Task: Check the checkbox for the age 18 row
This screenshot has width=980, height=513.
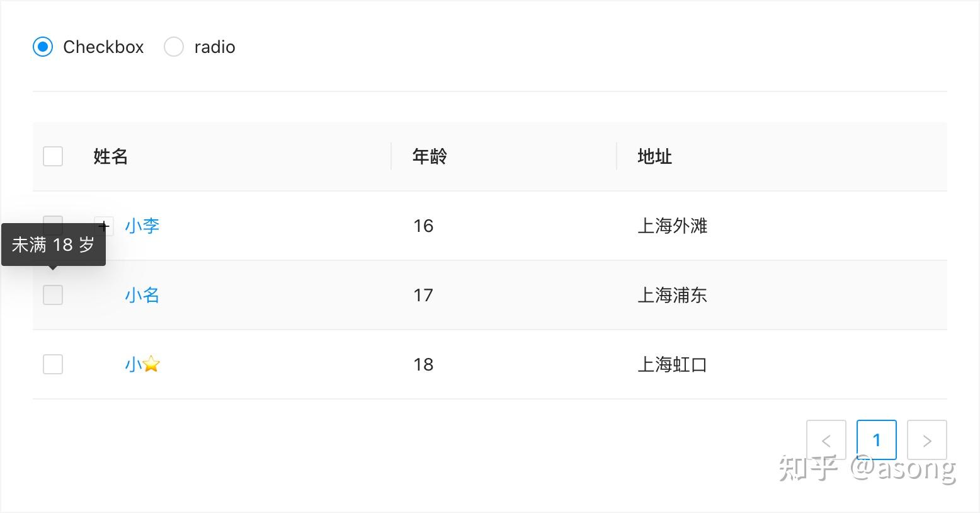Action: click(53, 364)
